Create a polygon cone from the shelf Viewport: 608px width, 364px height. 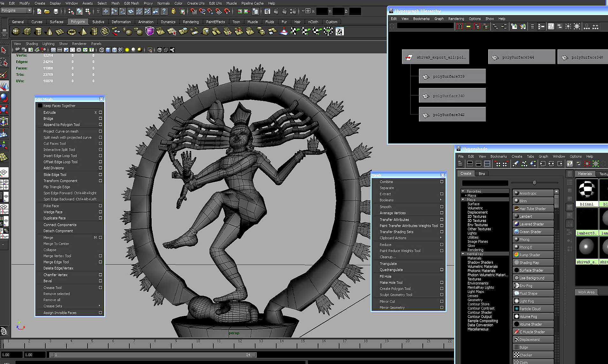coord(49,31)
